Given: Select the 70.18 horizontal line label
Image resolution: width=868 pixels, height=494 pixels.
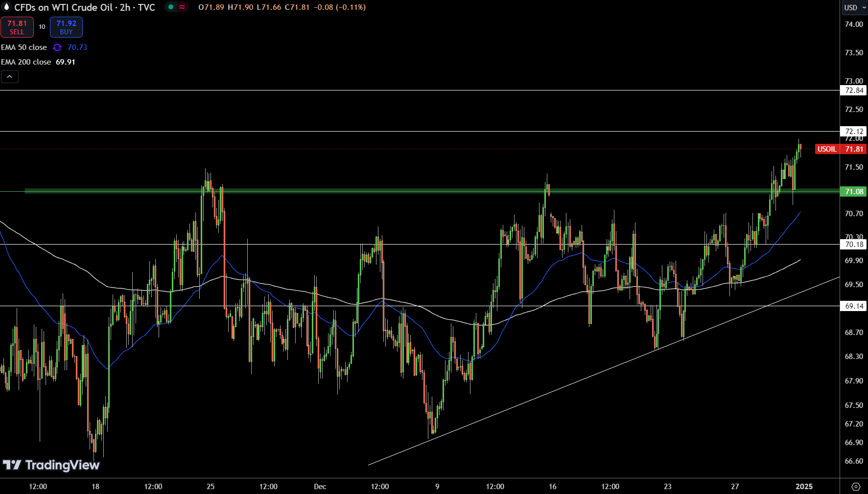Looking at the screenshot, I should click(854, 245).
